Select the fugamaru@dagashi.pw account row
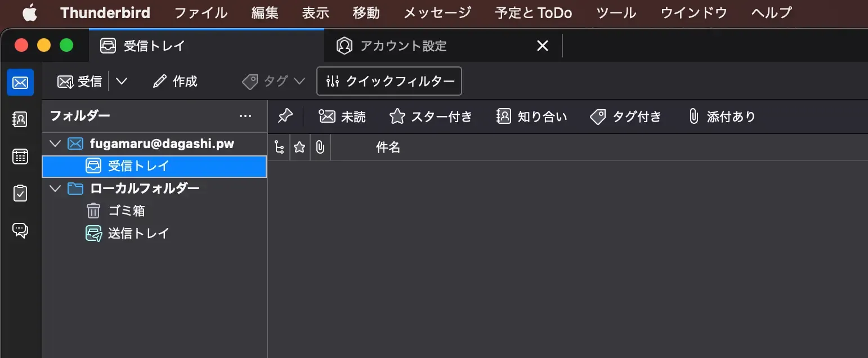This screenshot has height=358, width=868. click(154, 144)
